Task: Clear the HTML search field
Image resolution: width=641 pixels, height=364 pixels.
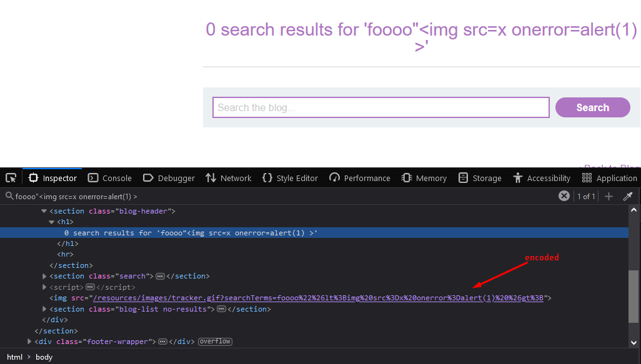Action: [564, 196]
